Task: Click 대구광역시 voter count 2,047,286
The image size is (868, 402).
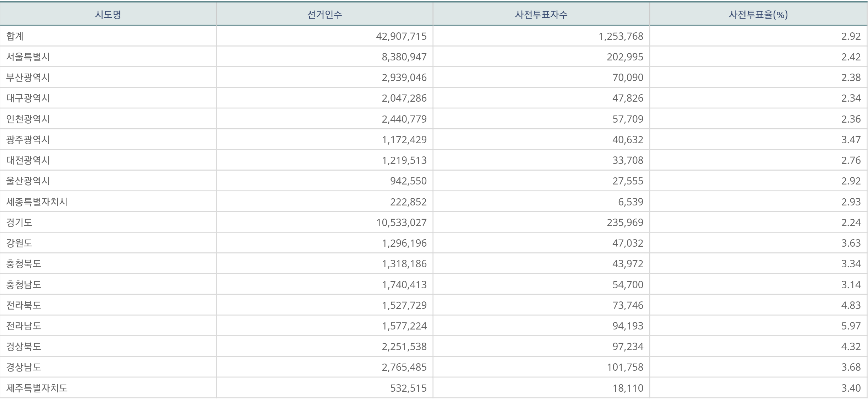Action: (x=404, y=98)
